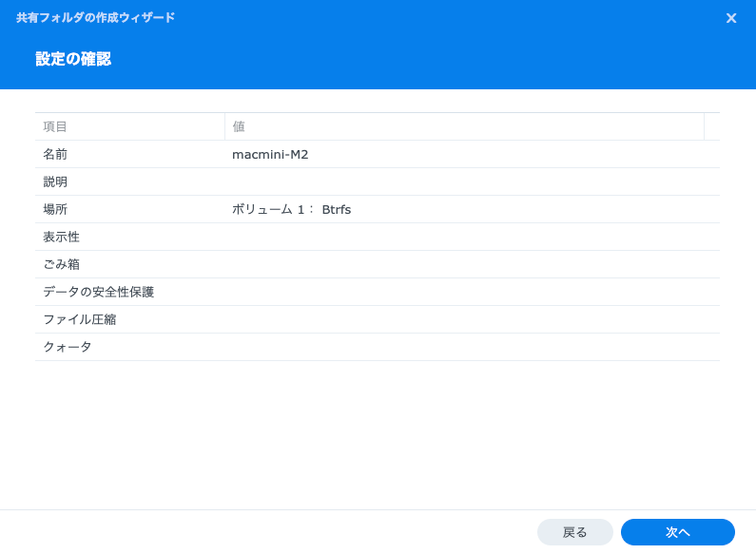Select the ごみ箱 row label
This screenshot has width=756, height=554.
pyautogui.click(x=61, y=264)
